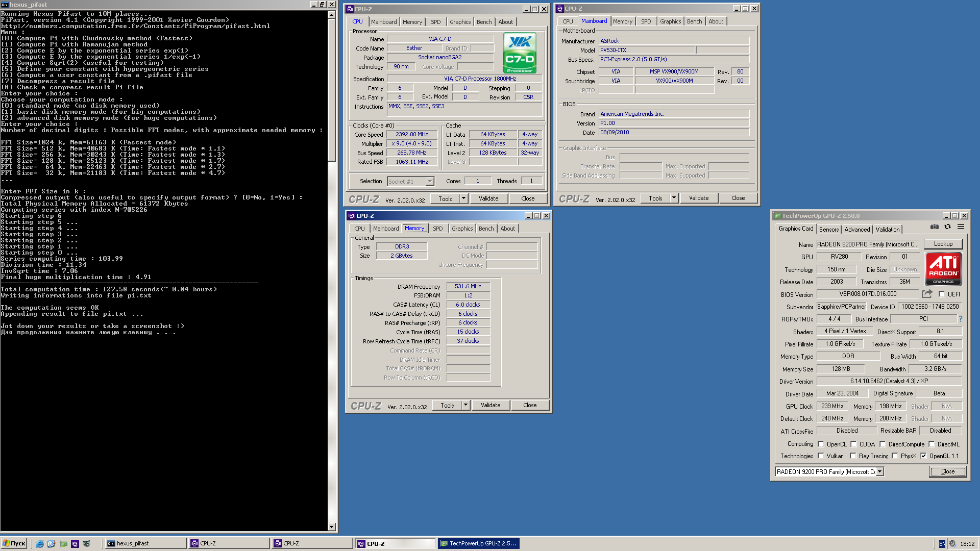Open GPU-Z quick launch icon
Viewport: 980px width, 551px height.
click(63, 544)
